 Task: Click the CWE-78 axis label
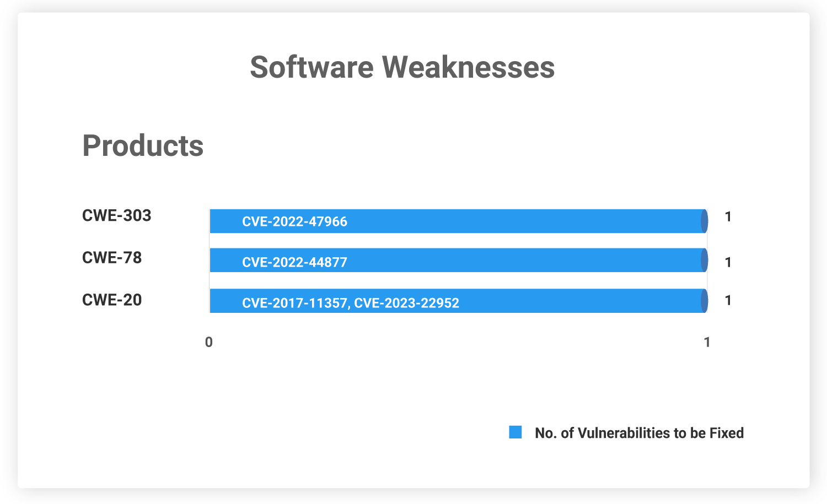click(112, 257)
